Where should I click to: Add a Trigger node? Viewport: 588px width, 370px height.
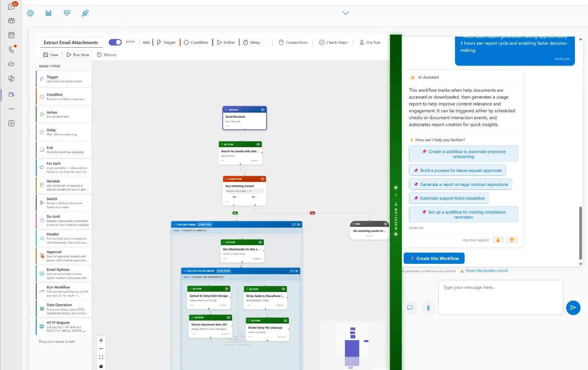click(x=166, y=43)
